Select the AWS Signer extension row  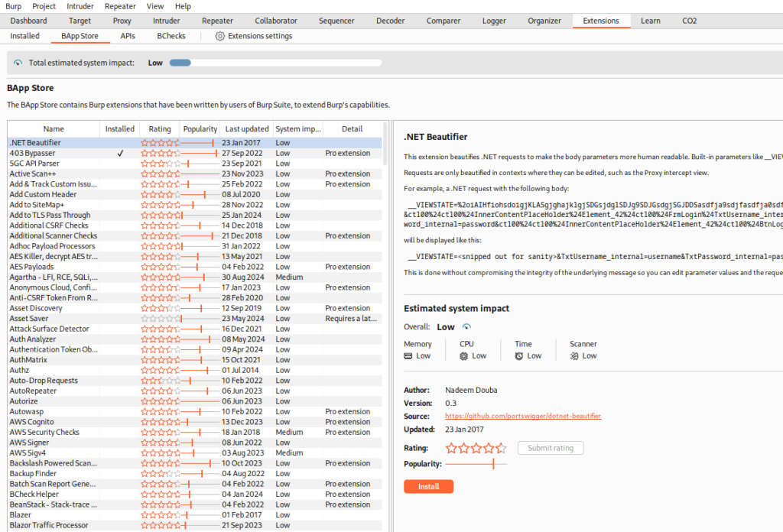coord(195,443)
